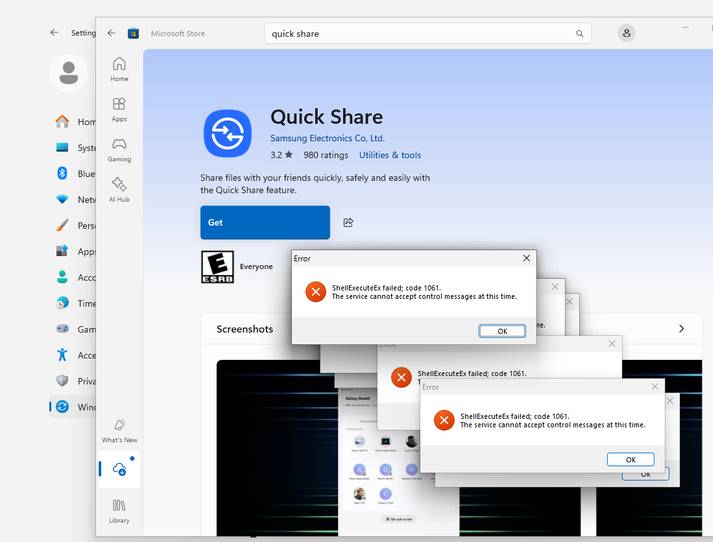Click the Microsoft Store back arrow
The width and height of the screenshot is (713, 542).
pos(111,33)
